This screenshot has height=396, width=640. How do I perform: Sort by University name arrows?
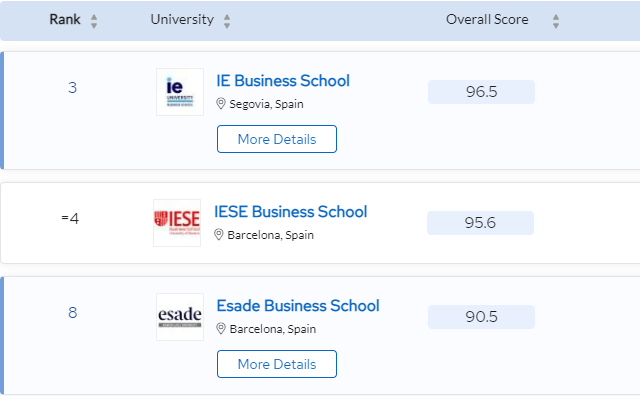[x=227, y=21]
